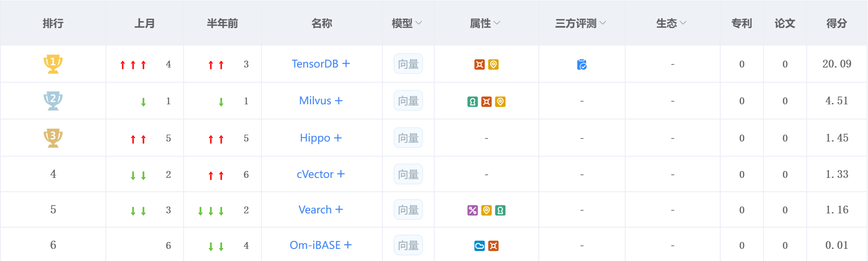Click the 向量 model tag for Vearch
This screenshot has width=868, height=261.
point(408,209)
